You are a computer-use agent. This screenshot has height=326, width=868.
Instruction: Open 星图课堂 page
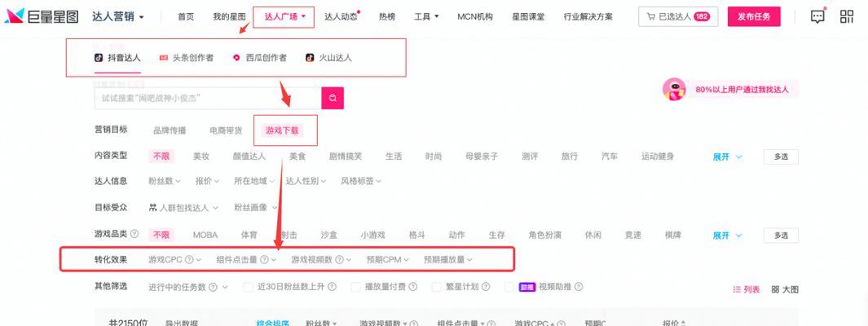(528, 16)
